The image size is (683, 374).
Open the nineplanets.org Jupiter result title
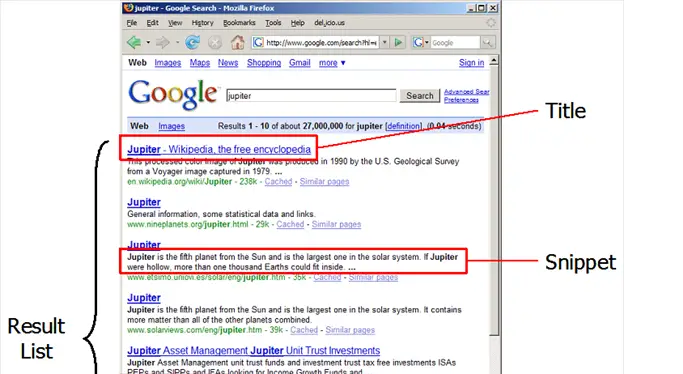point(144,202)
